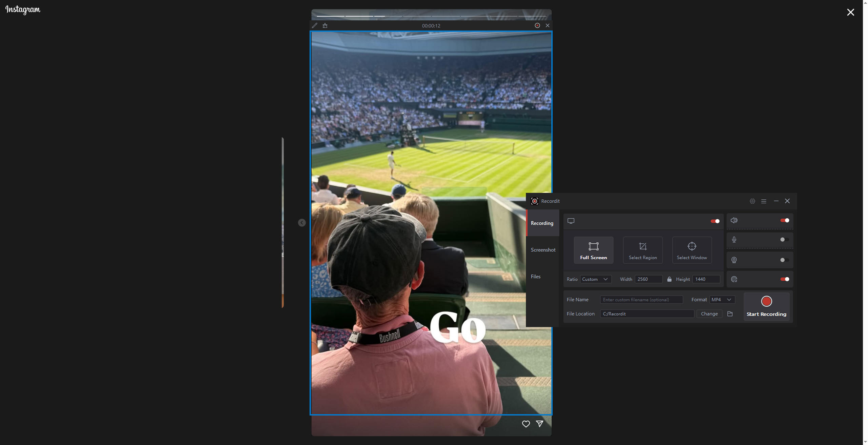Click the File Location path field
The image size is (868, 445).
[x=647, y=314]
